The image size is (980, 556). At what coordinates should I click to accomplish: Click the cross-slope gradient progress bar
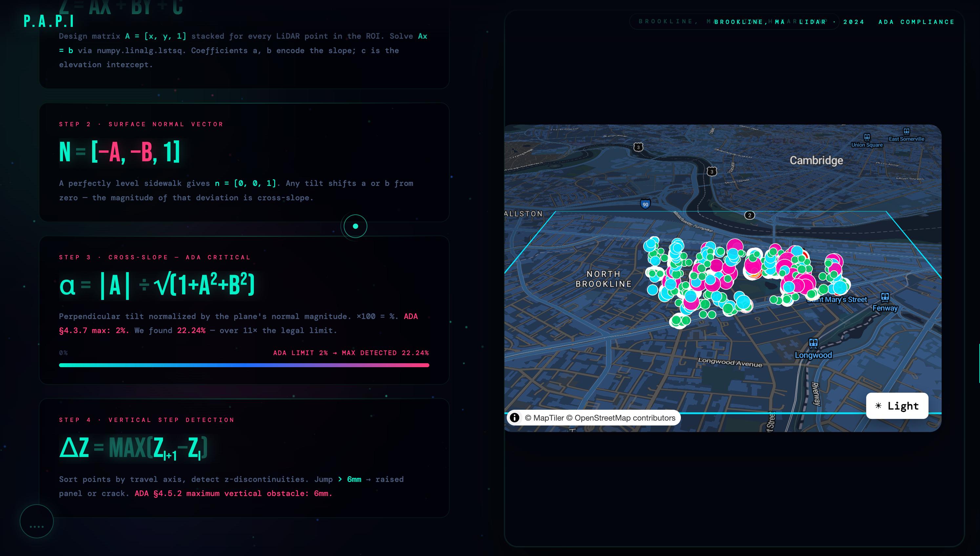(x=244, y=365)
